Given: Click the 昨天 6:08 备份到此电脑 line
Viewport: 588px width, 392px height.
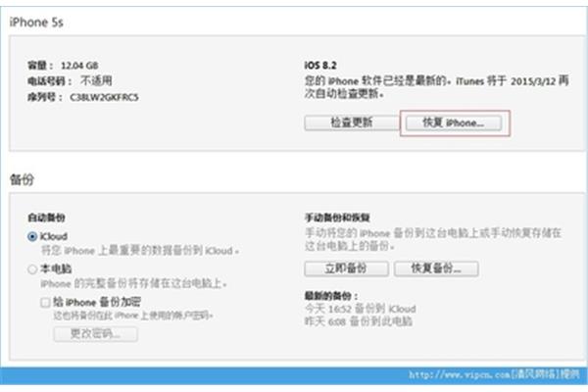Looking at the screenshot, I should (359, 321).
